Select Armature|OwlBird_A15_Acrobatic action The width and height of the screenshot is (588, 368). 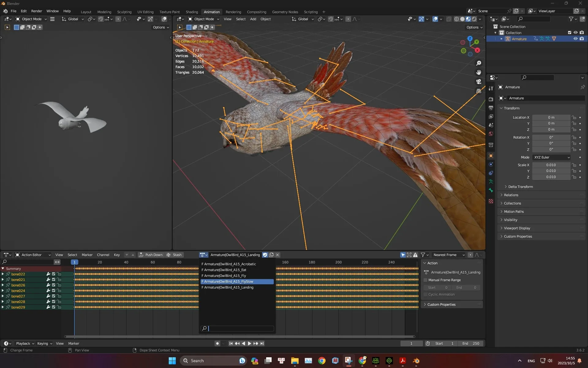[237, 264]
